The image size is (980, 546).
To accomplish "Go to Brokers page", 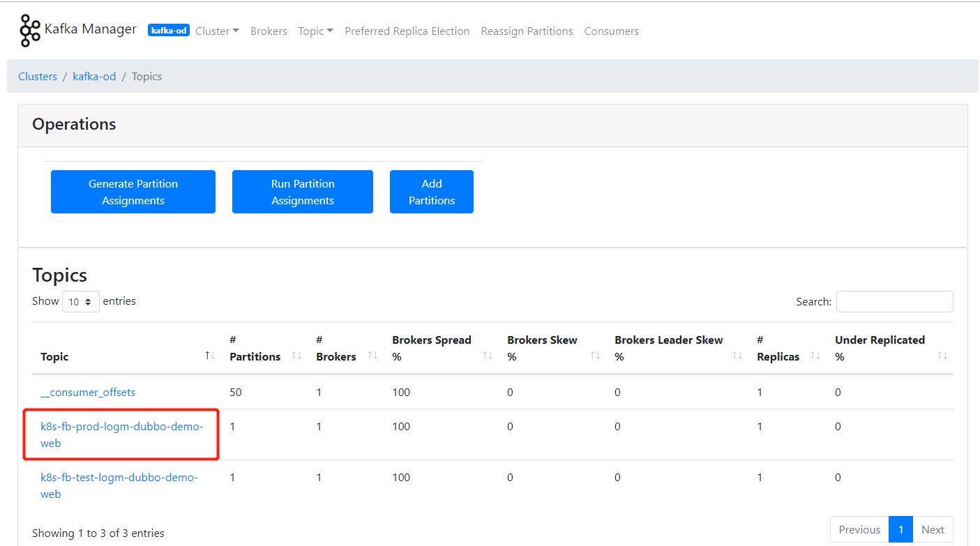I will tap(269, 31).
